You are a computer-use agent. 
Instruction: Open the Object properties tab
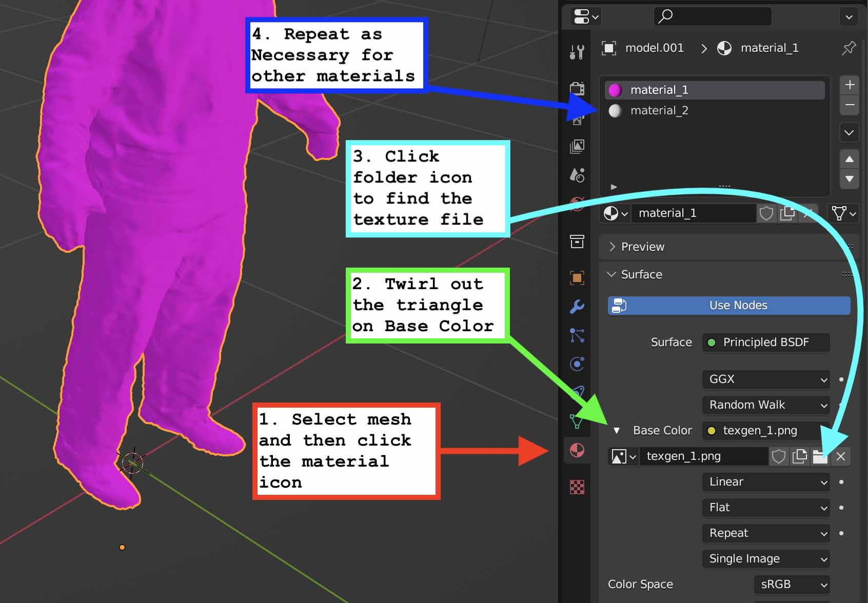coord(577,278)
